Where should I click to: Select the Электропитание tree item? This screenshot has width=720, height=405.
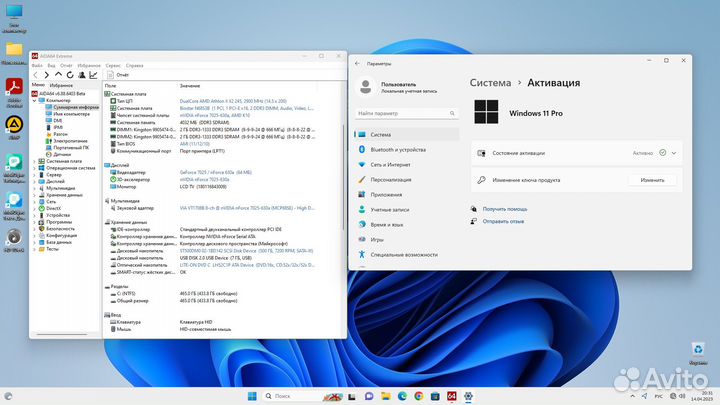point(66,141)
